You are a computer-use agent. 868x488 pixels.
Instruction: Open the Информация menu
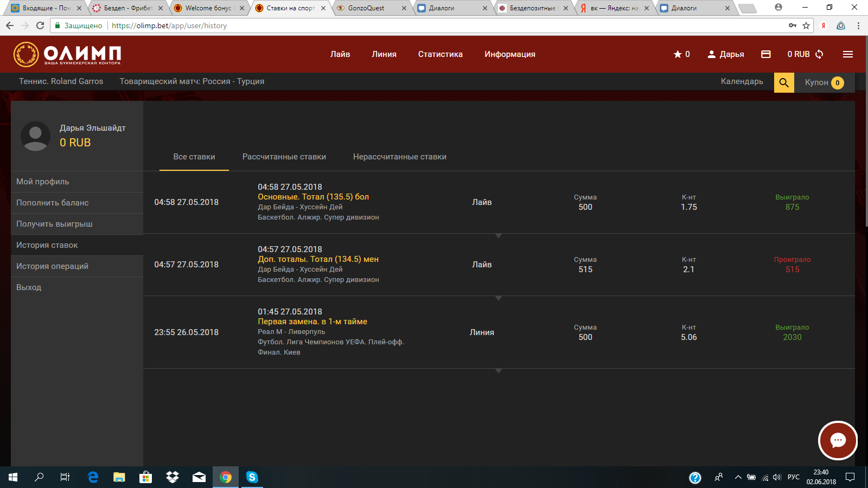click(x=510, y=54)
